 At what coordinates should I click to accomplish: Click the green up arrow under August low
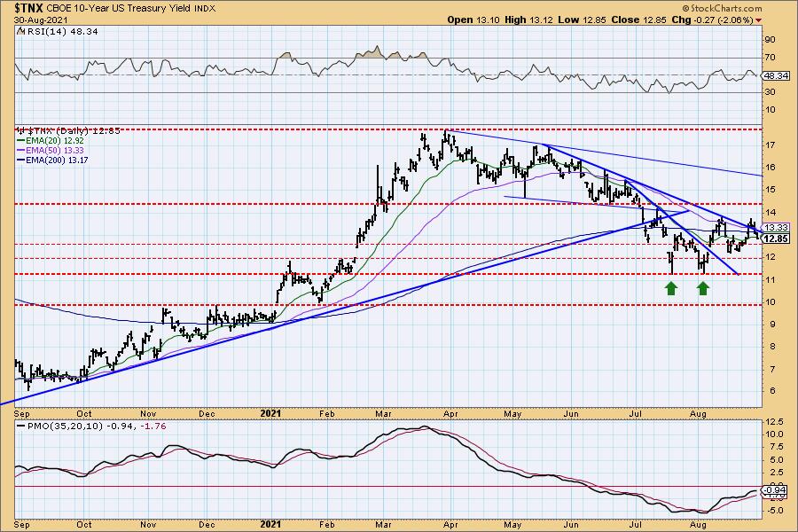coord(703,289)
